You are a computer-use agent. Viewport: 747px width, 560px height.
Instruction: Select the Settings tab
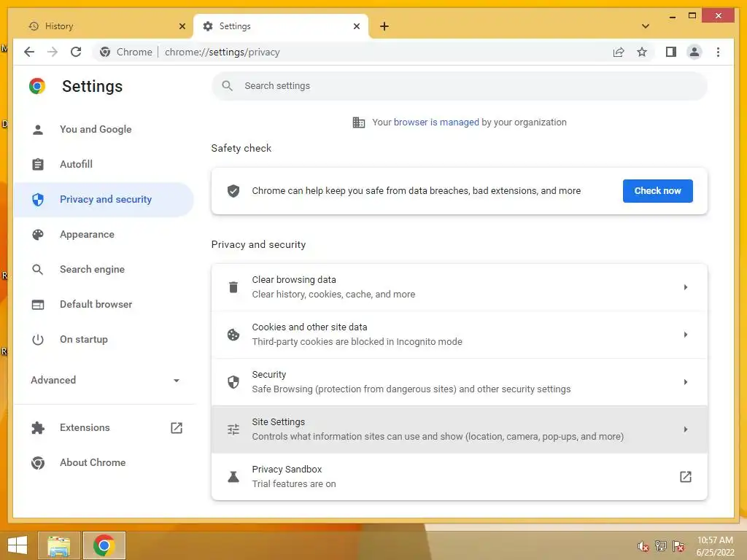281,26
